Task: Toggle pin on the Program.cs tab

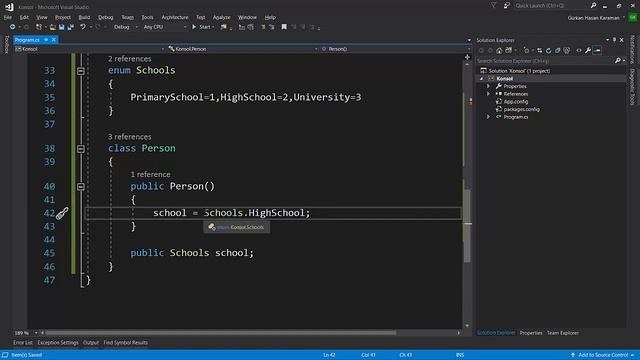Action: (x=46, y=40)
